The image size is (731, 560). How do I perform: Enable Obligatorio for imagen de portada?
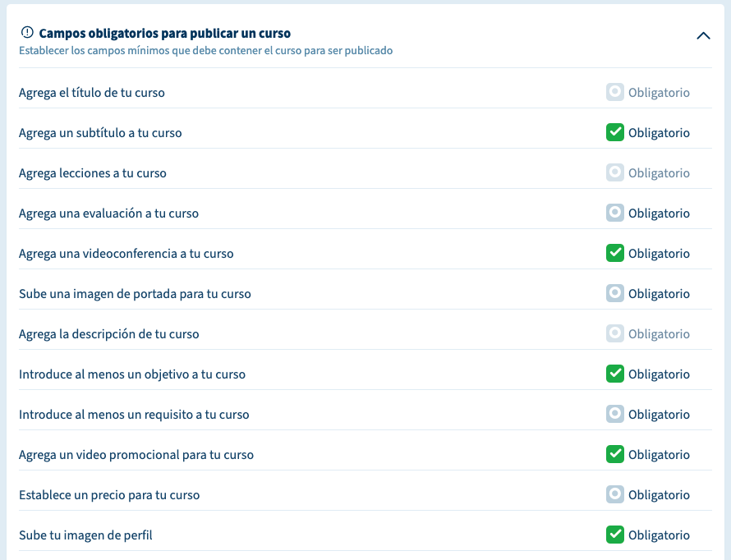click(x=615, y=293)
